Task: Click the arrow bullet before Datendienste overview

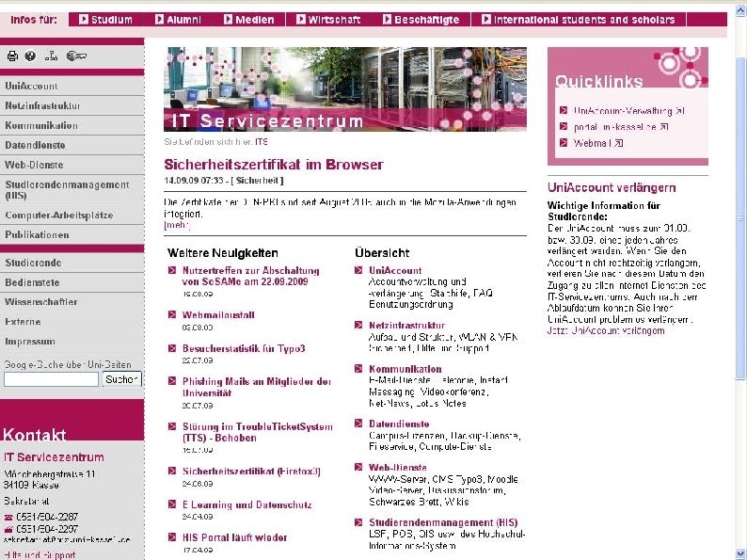Action: tap(358, 424)
